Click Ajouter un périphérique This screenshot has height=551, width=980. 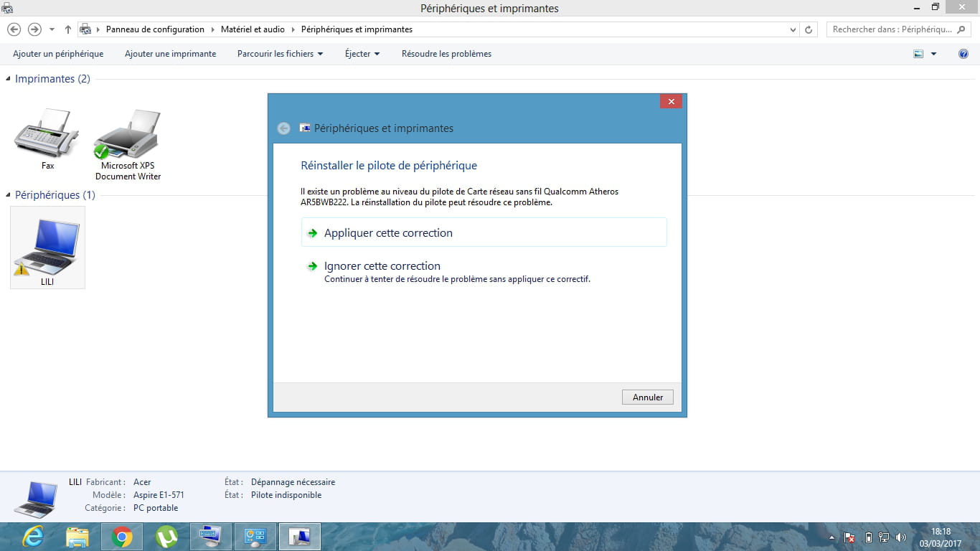(x=58, y=54)
